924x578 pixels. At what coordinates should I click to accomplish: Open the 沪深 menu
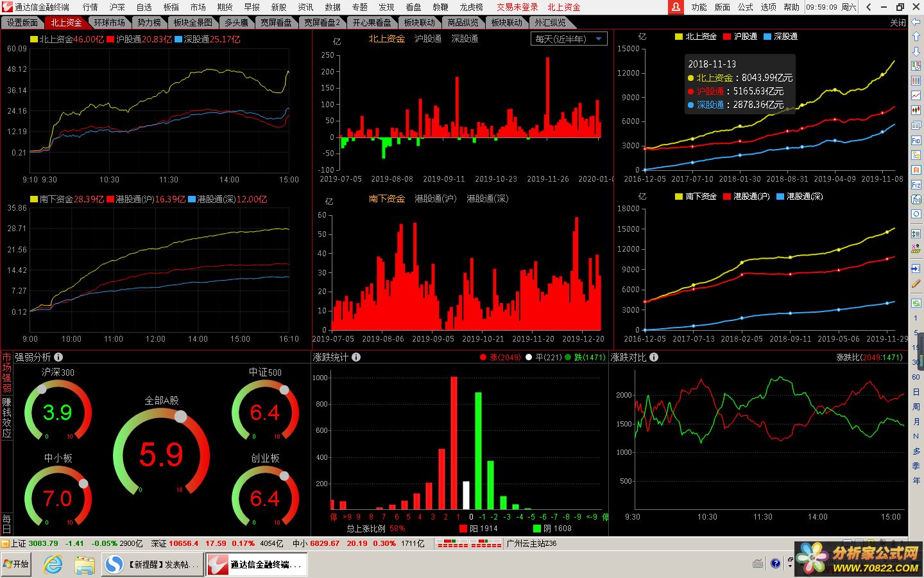(x=117, y=7)
